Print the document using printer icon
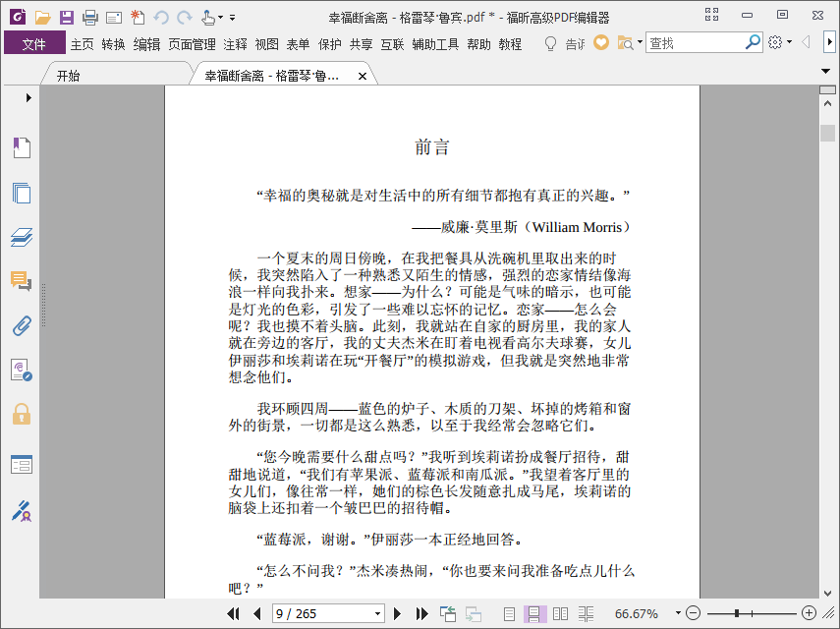Viewport: 840px width, 629px height. click(90, 18)
